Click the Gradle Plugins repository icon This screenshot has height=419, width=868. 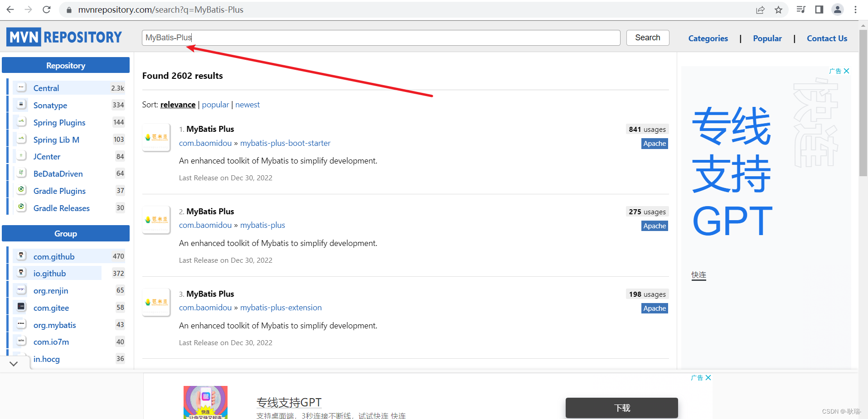point(21,190)
